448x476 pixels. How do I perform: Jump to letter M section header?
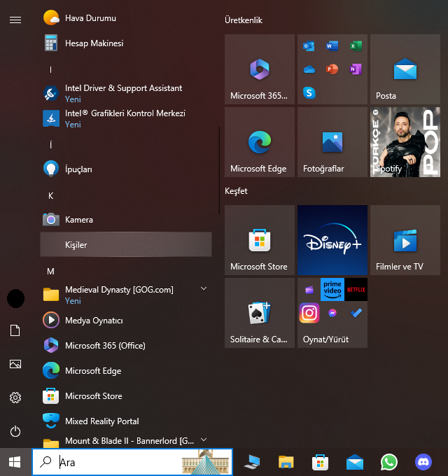click(x=50, y=271)
